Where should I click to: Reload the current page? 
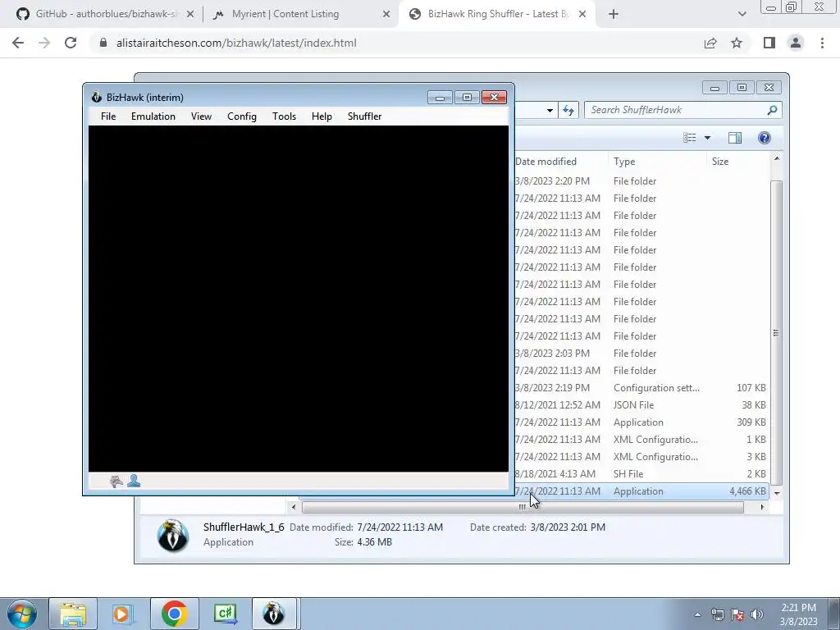click(x=71, y=43)
